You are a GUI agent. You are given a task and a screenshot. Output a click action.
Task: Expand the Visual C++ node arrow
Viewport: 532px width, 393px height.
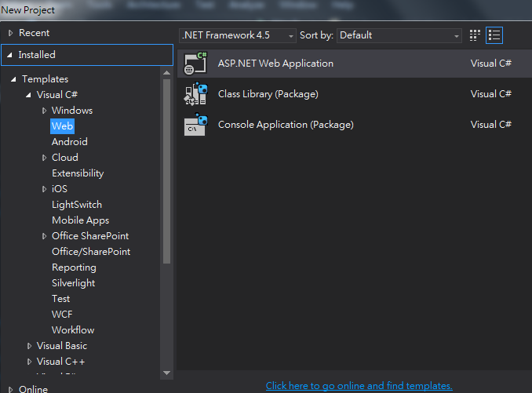coord(29,362)
